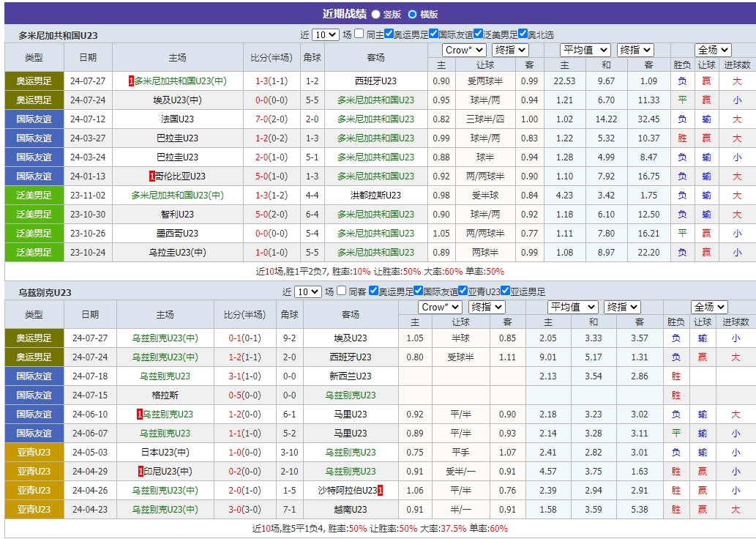Toggle the 同客 checkbox in Uzbekistan section

(340, 291)
